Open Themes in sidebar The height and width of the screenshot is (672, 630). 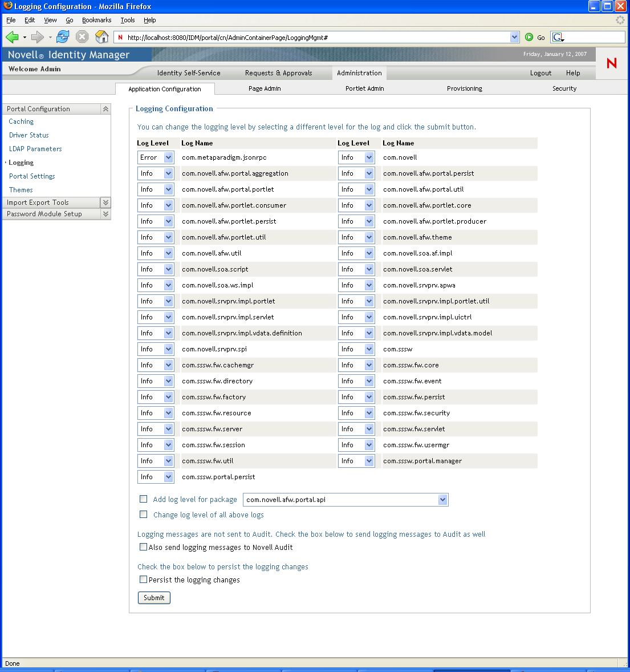tap(21, 190)
